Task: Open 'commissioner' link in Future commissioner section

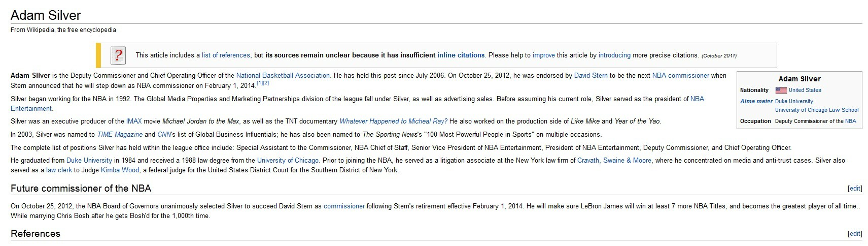Action: click(344, 206)
